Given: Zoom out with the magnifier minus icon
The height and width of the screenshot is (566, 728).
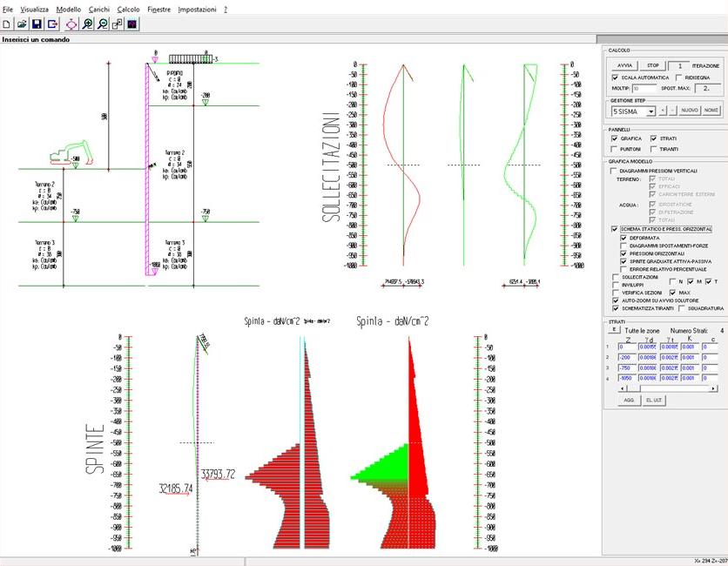Looking at the screenshot, I should click(103, 24).
